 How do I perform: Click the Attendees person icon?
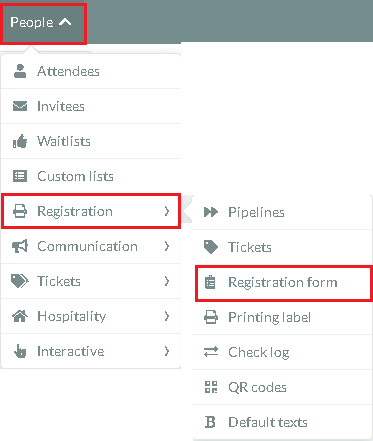pyautogui.click(x=20, y=71)
